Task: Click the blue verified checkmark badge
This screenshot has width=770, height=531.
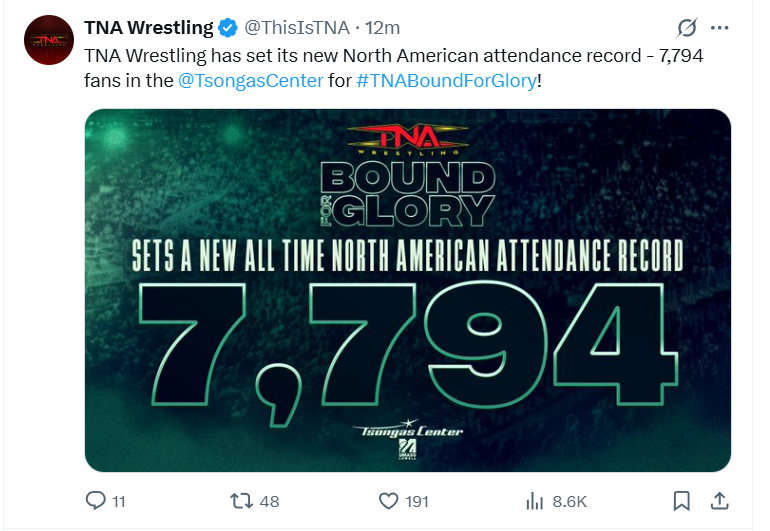Action: click(x=227, y=28)
